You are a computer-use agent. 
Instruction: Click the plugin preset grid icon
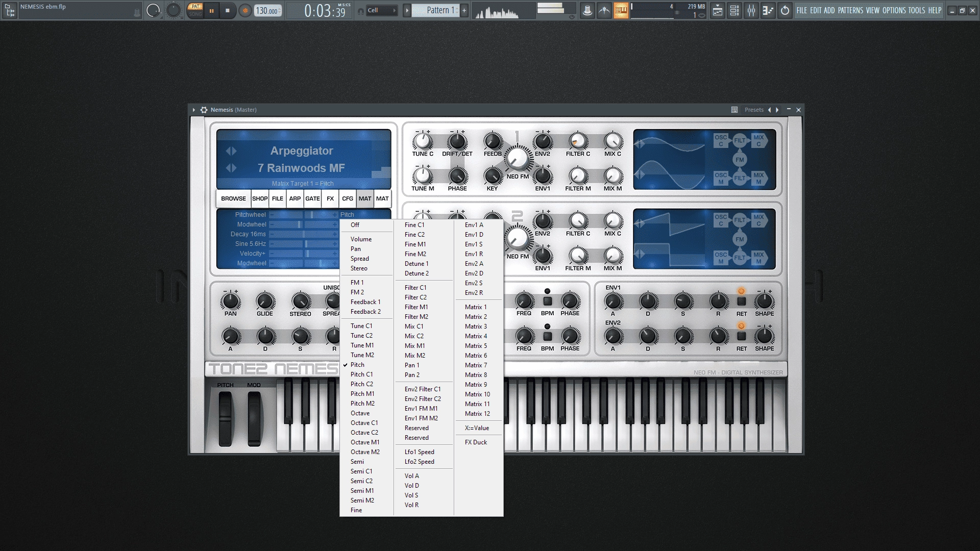pyautogui.click(x=734, y=110)
